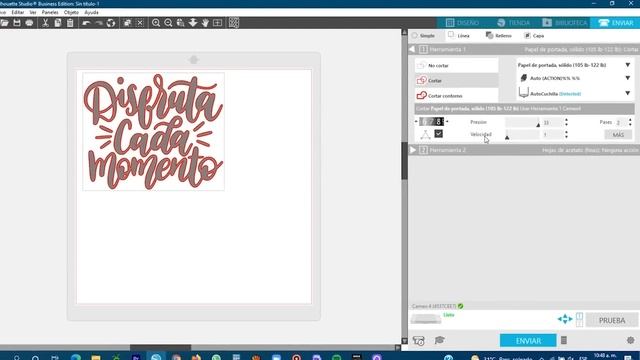Select the Relleno cut mode

coord(498,36)
